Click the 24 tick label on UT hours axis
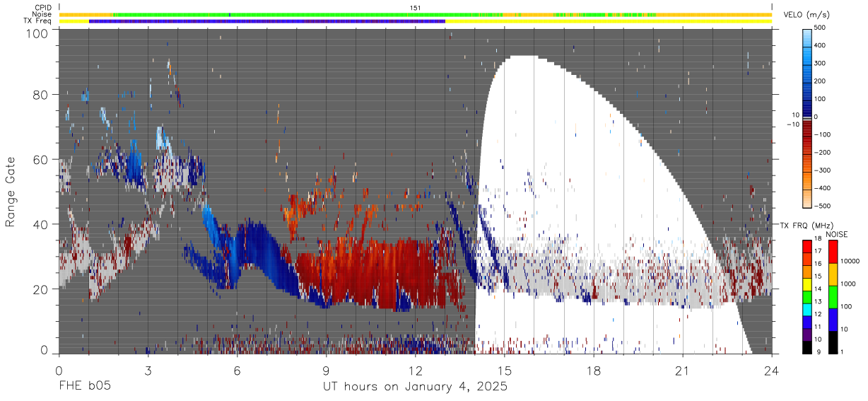 click(x=772, y=371)
